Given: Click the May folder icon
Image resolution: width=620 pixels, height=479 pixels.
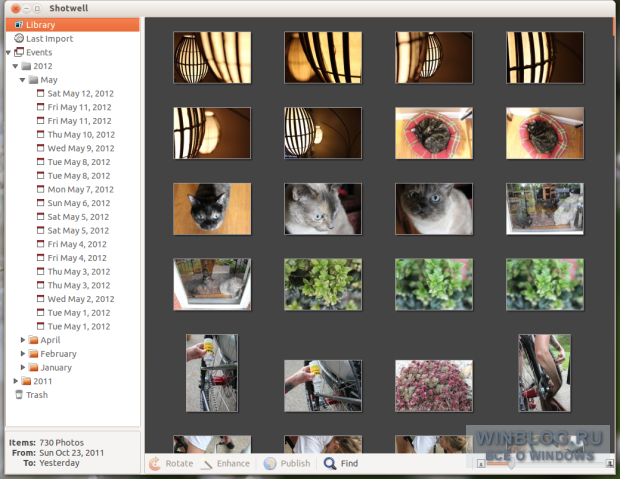Looking at the screenshot, I should [33, 80].
